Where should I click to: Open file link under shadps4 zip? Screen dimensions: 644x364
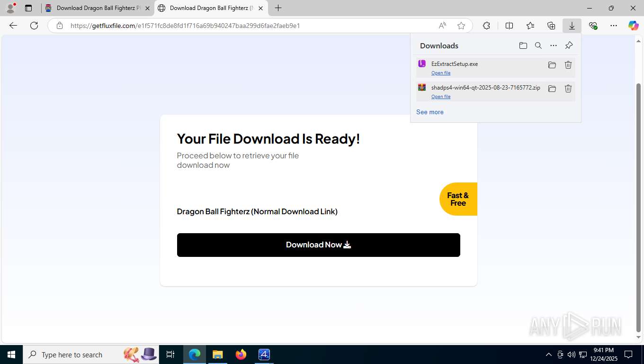(x=441, y=97)
